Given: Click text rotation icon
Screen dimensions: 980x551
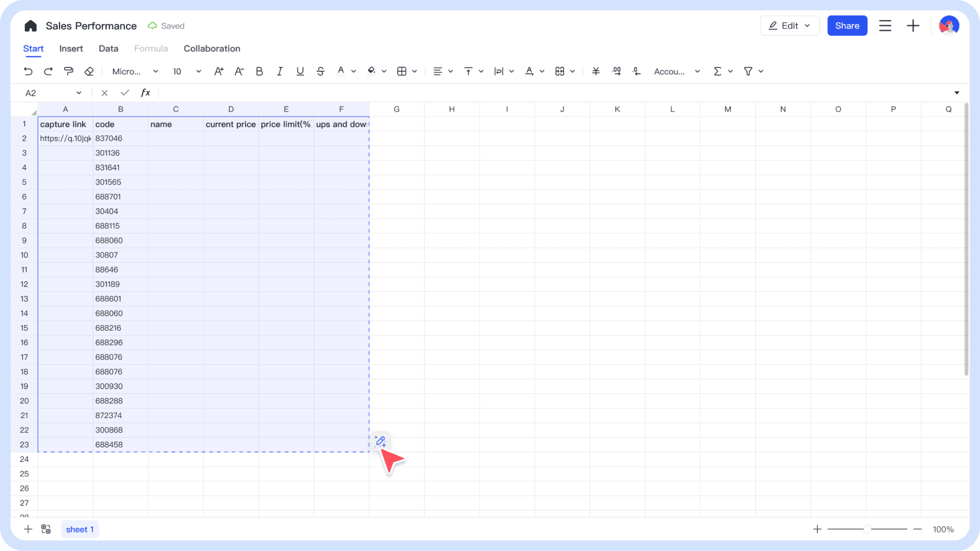Looking at the screenshot, I should point(529,71).
